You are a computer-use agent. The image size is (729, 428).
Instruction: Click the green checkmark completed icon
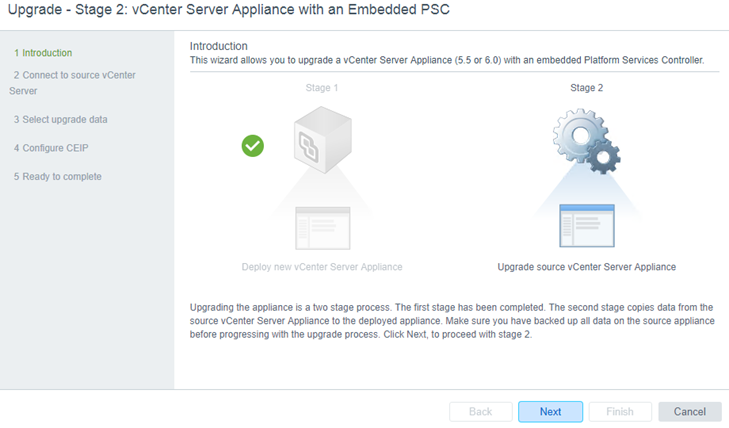252,146
